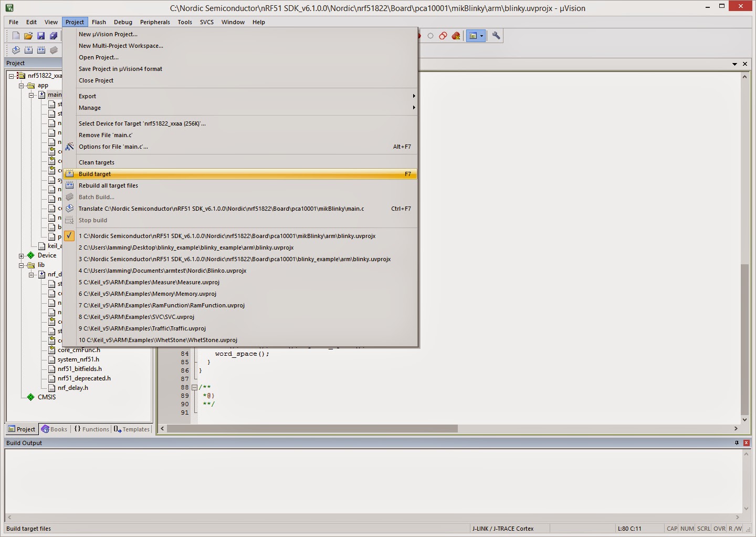The height and width of the screenshot is (537, 756).
Task: Collapse the main.c file node
Action: (31, 95)
